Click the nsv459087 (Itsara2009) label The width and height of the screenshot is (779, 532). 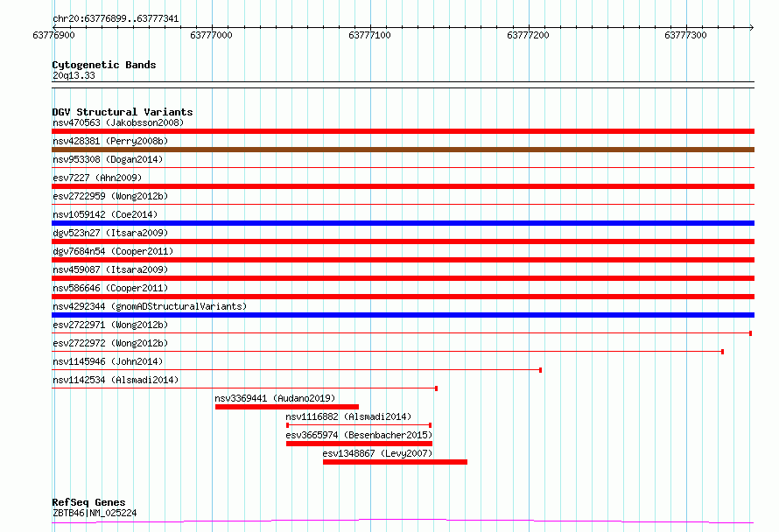click(x=110, y=269)
